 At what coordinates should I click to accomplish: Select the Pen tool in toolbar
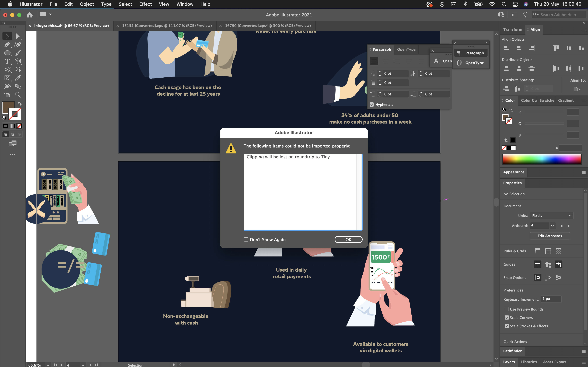[6, 44]
